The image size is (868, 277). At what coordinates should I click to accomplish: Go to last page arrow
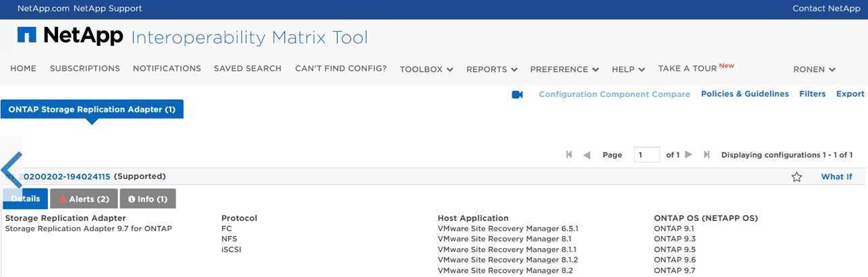[706, 154]
